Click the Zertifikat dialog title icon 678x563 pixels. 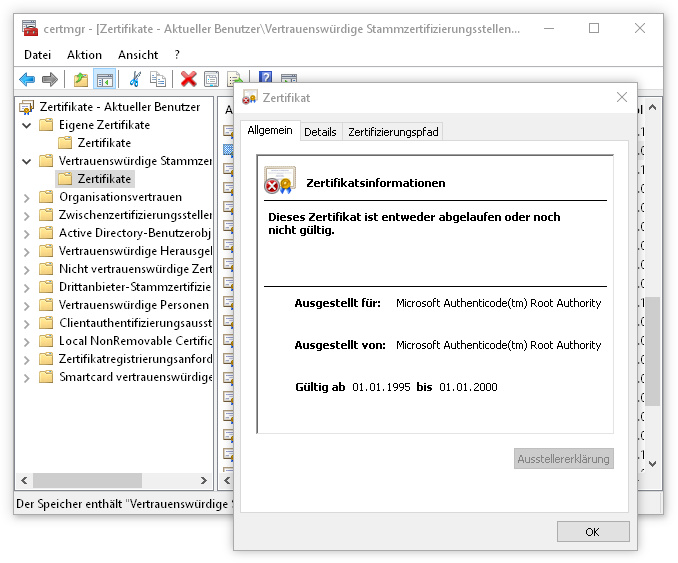tap(249, 97)
